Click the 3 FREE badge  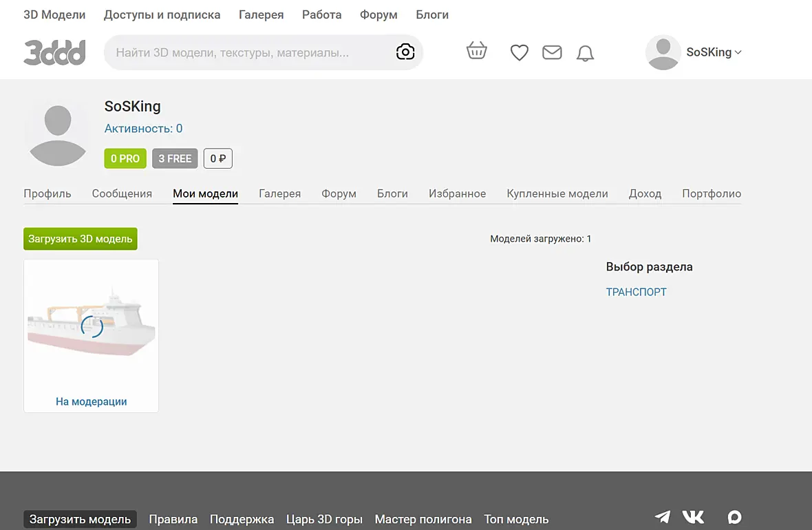[x=175, y=158]
